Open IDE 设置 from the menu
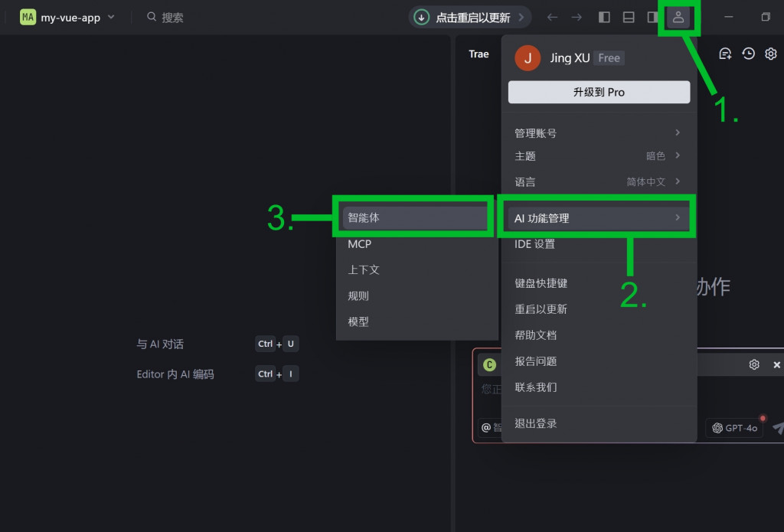Viewport: 784px width, 532px height. coord(599,244)
